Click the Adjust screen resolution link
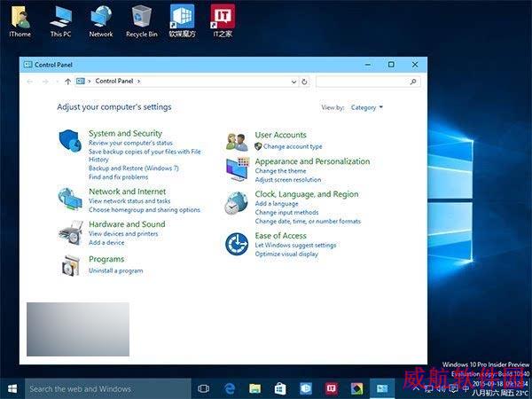The height and width of the screenshot is (399, 532). pyautogui.click(x=287, y=179)
